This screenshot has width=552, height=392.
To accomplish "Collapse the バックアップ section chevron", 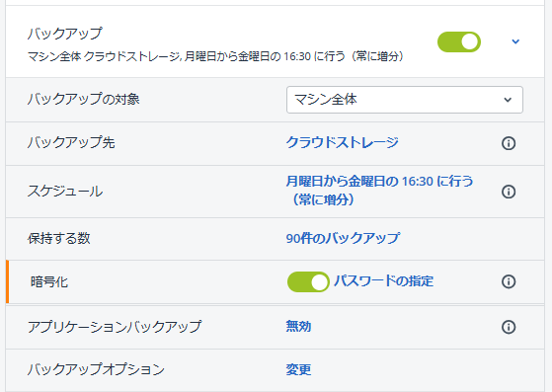I will (x=515, y=41).
